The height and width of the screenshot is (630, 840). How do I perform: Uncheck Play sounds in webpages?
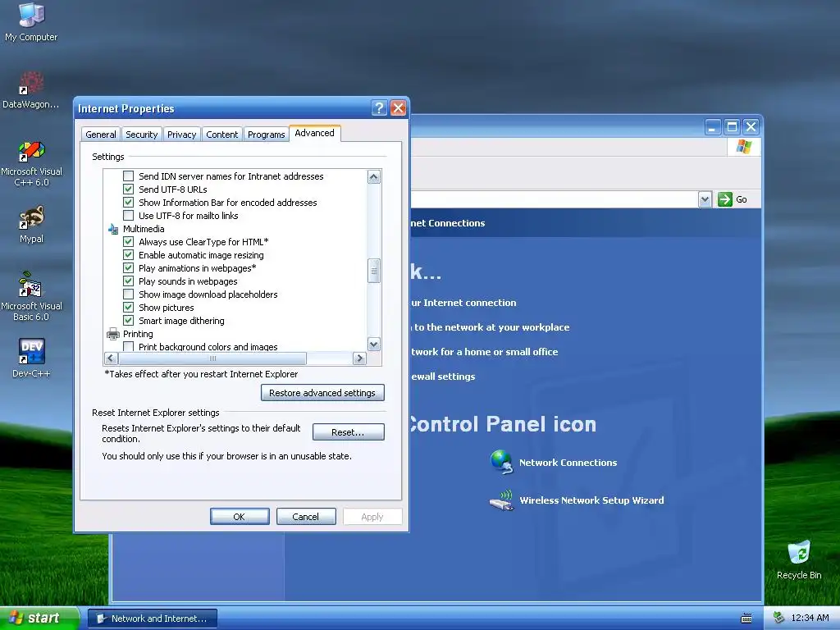coord(128,281)
